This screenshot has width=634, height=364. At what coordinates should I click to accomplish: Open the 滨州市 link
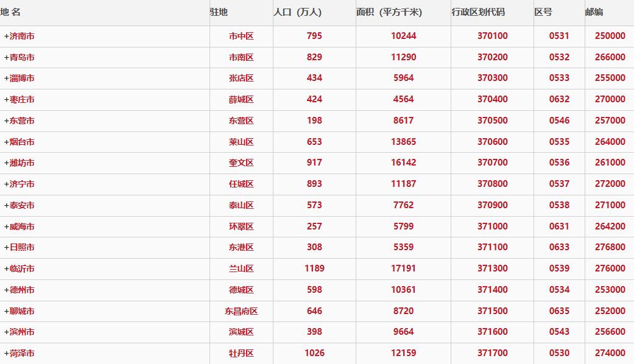tap(19, 332)
